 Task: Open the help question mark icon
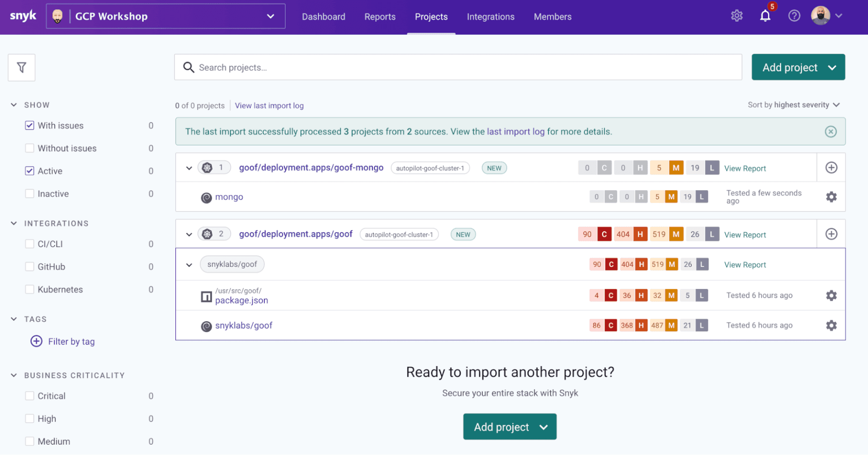point(794,16)
